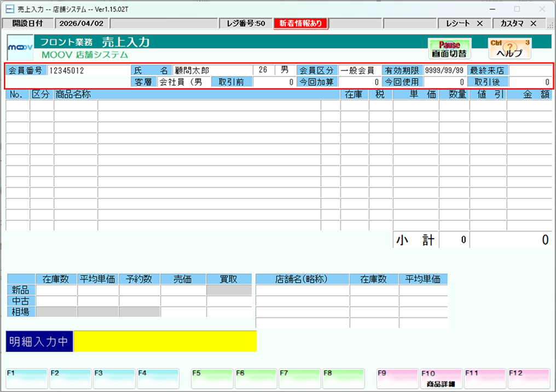
Task: Switch to the レシート tab
Action: coord(457,24)
